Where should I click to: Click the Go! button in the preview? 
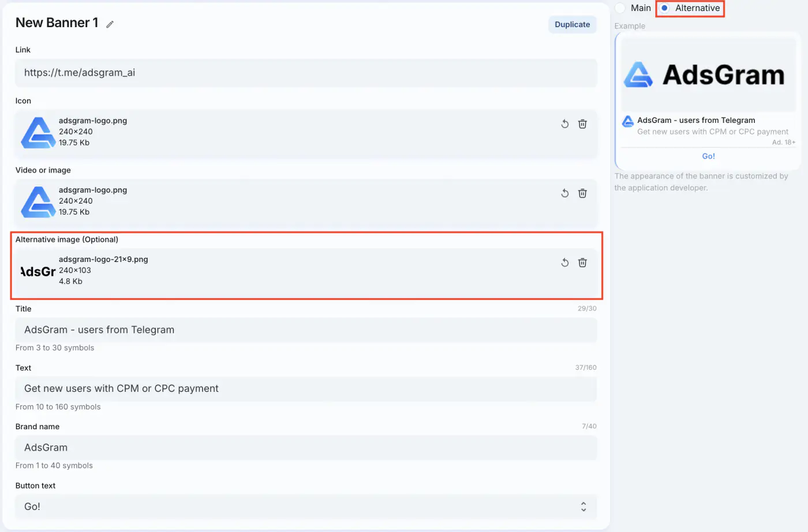(x=708, y=156)
